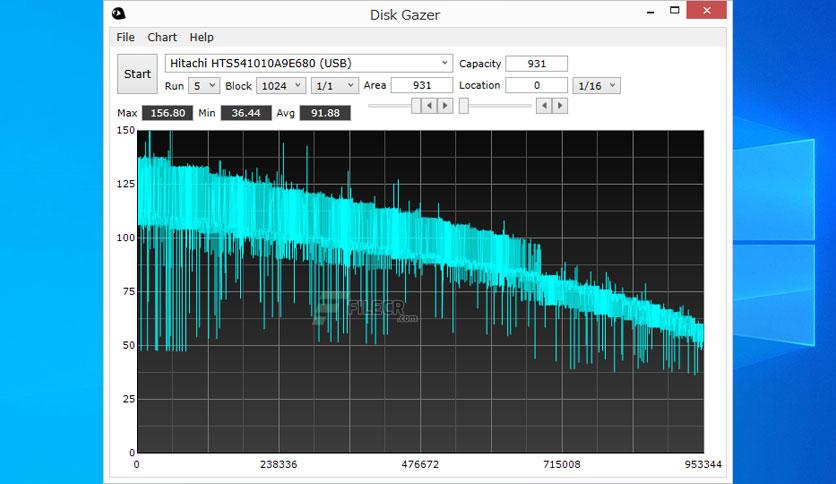
Task: Expand the 1/1 area ratio dropdown
Action: tap(335, 85)
